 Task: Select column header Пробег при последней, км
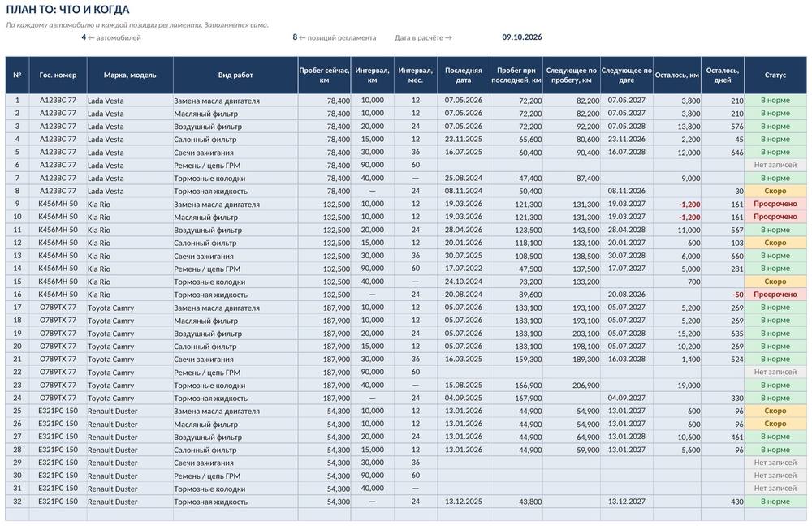coord(516,75)
